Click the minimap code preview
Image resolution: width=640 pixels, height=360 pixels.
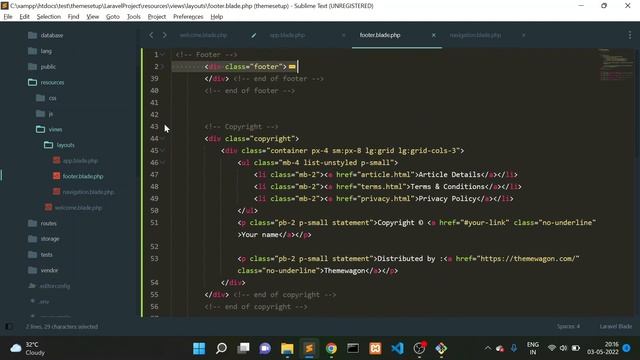[x=616, y=65]
